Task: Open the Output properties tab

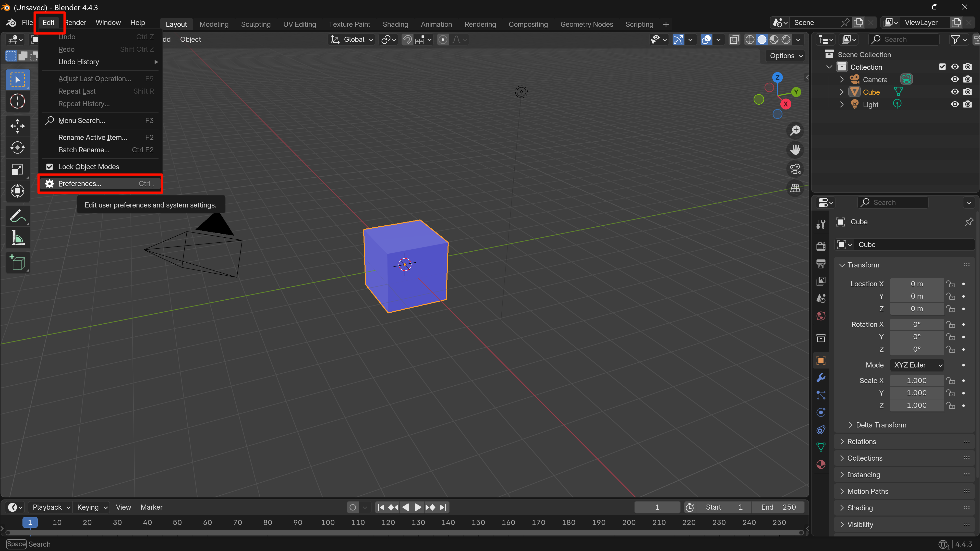Action: 821,264
